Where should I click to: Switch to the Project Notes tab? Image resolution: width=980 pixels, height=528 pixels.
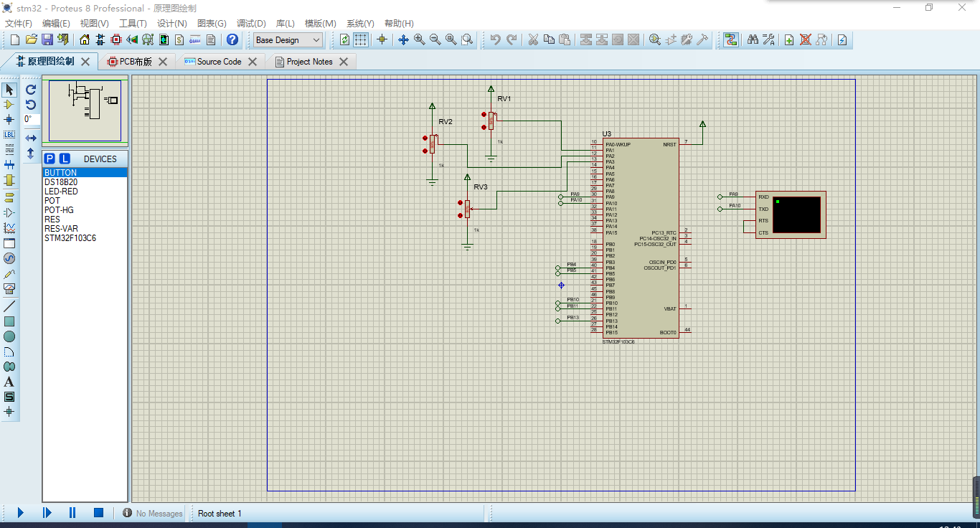click(310, 62)
